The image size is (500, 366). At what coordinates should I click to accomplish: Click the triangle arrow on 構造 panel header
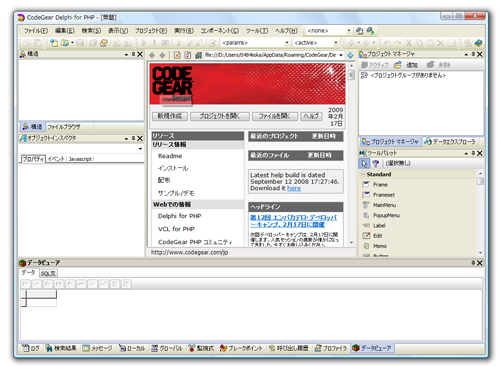tap(126, 54)
